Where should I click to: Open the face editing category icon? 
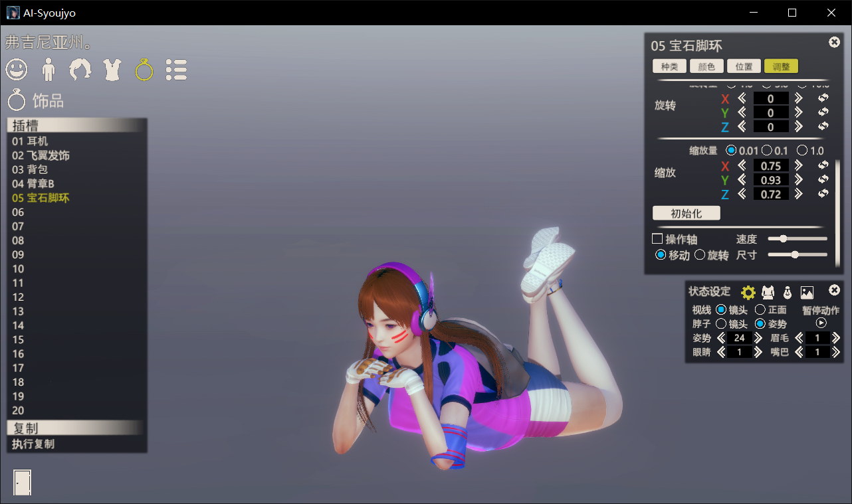tap(17, 69)
